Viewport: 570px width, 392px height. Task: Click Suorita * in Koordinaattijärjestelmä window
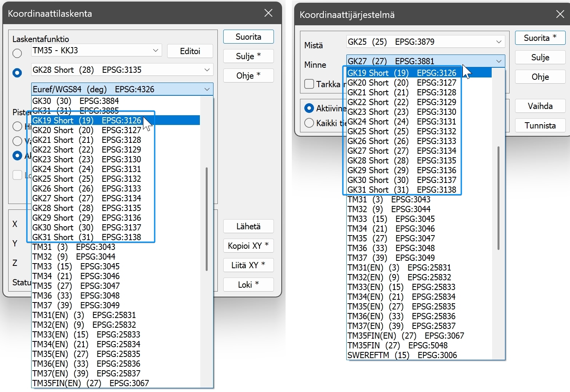click(x=540, y=38)
